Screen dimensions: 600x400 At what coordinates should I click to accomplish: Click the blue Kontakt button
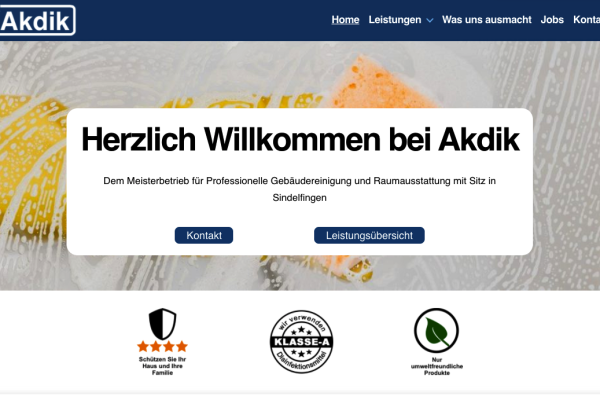[x=204, y=235]
